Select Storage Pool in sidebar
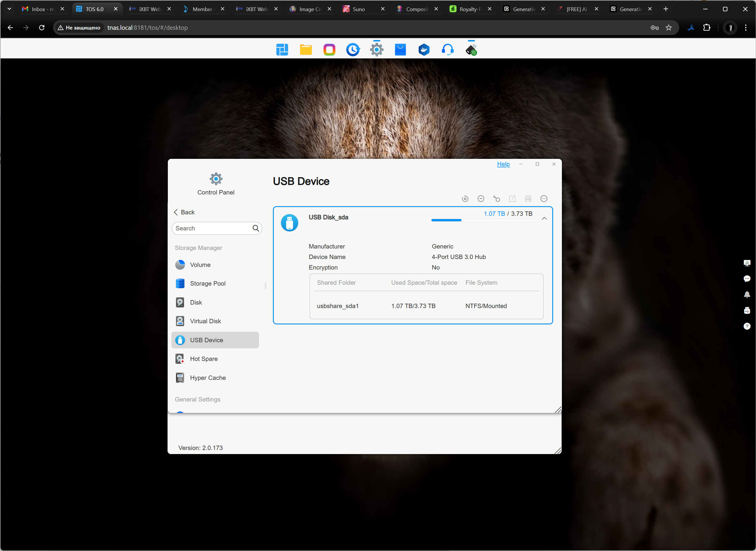This screenshot has width=756, height=551. [208, 284]
